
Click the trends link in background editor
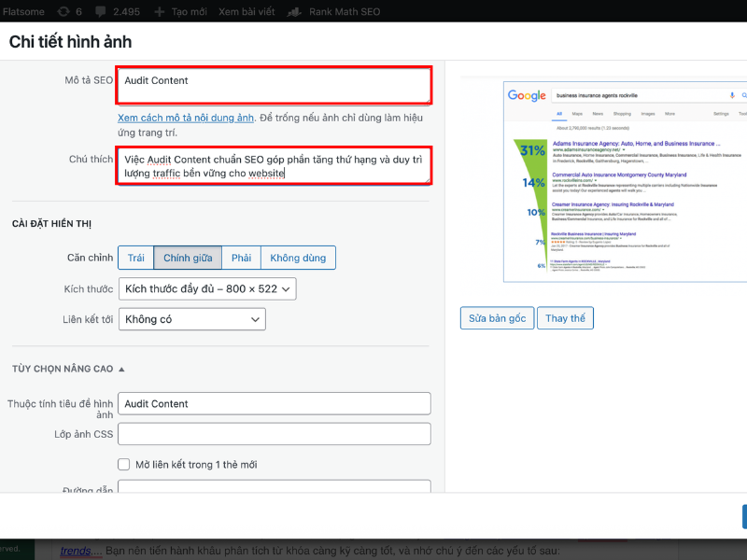pos(76,551)
